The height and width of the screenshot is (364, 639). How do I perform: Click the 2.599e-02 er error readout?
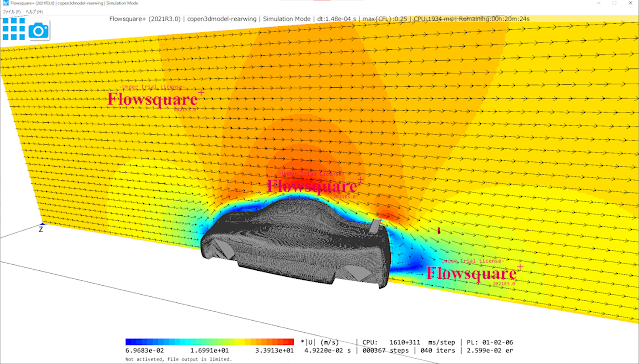[489, 351]
